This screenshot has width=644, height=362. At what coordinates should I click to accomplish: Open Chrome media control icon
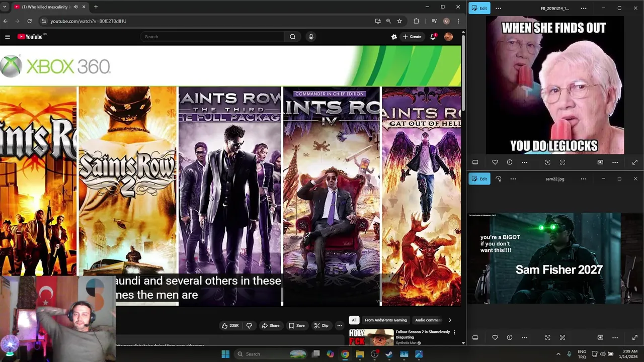(434, 21)
